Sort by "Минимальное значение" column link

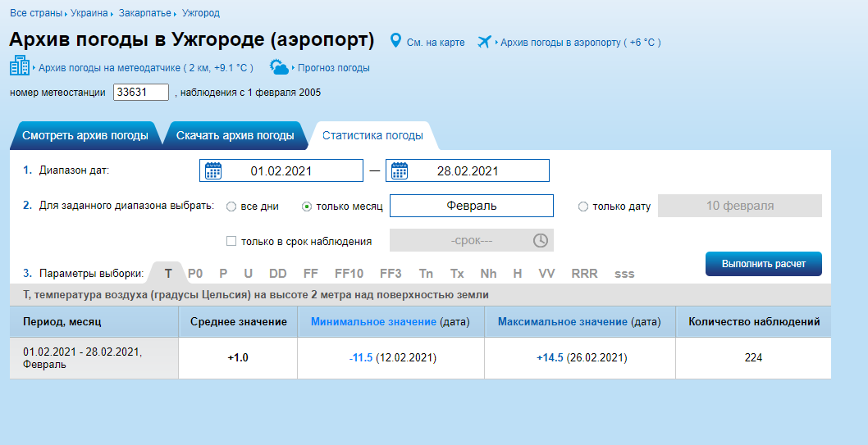373,322
